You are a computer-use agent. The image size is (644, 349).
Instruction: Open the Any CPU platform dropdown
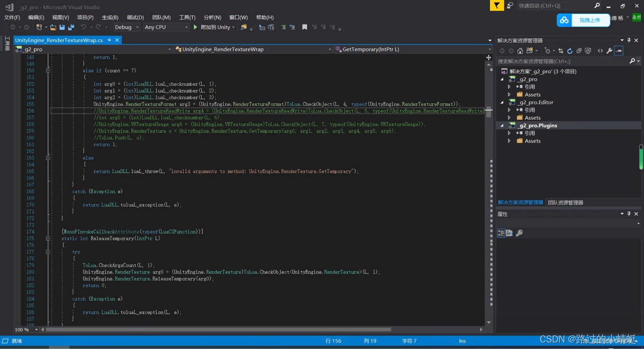[166, 27]
